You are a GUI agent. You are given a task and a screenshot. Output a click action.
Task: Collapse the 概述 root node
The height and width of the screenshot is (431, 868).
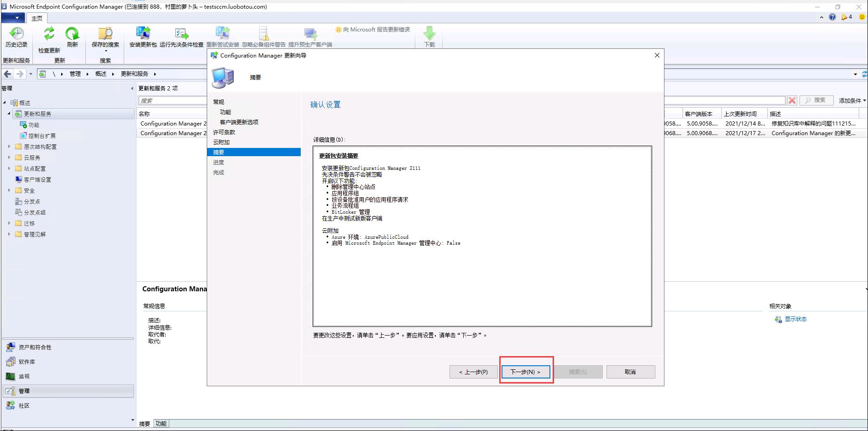click(x=5, y=103)
